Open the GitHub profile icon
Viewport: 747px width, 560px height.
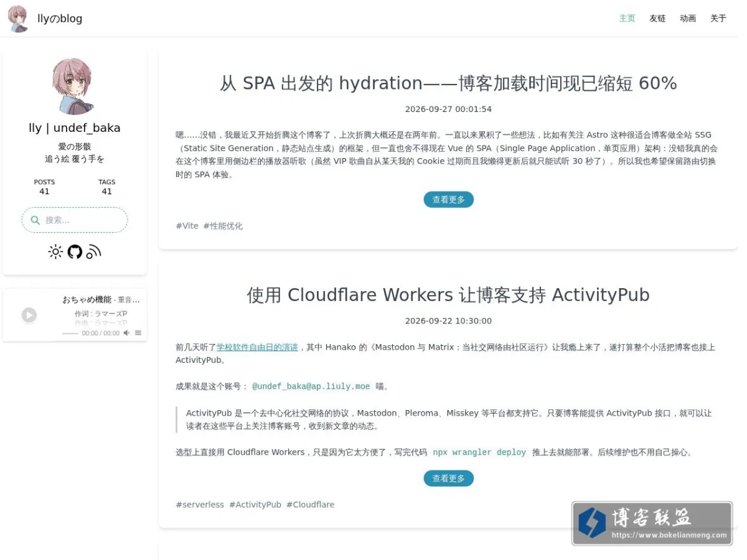(x=75, y=251)
